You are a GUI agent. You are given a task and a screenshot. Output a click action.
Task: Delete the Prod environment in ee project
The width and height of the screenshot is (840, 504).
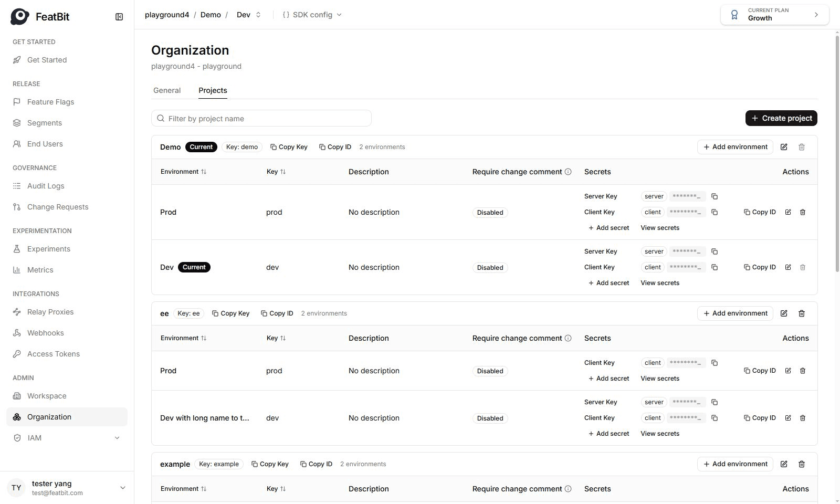pyautogui.click(x=803, y=371)
